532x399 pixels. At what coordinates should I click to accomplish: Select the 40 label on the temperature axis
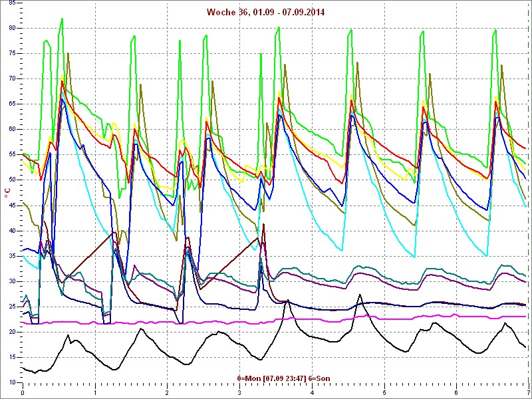pos(11,231)
